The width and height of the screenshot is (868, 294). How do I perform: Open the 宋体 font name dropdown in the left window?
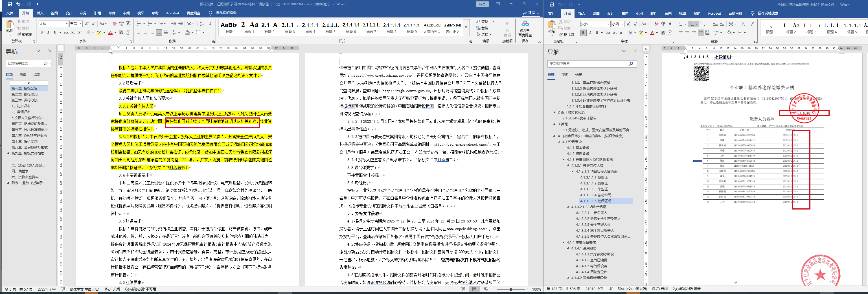67,24
